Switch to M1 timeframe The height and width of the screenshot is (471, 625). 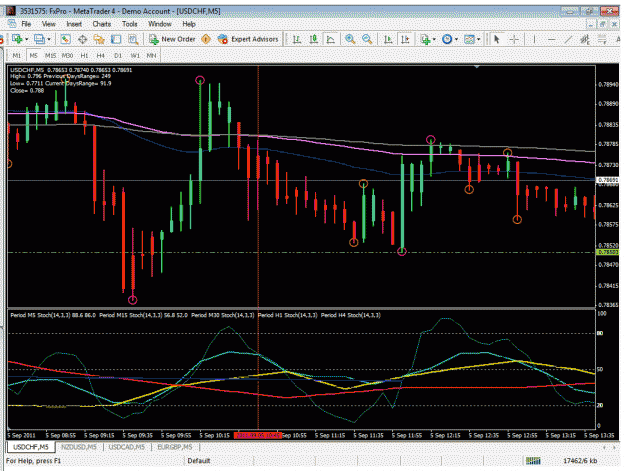(x=17, y=55)
